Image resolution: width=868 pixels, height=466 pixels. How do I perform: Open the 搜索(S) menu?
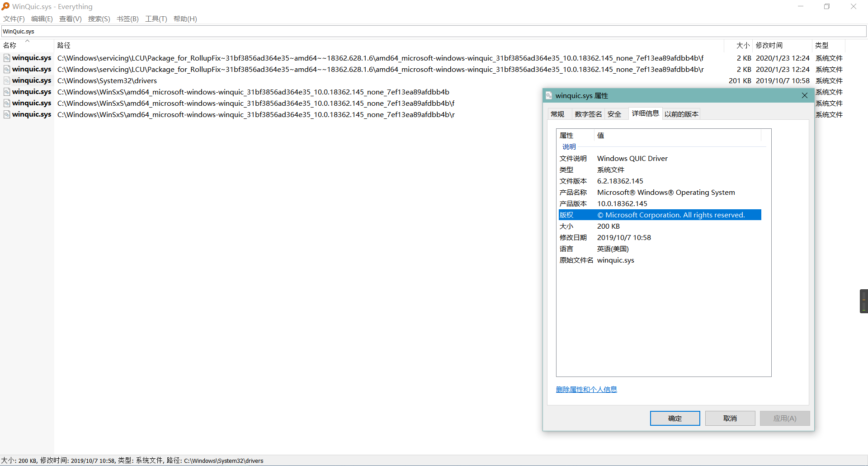[99, 19]
